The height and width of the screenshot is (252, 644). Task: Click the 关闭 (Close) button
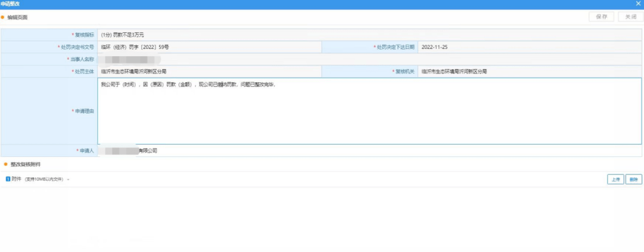click(x=630, y=17)
